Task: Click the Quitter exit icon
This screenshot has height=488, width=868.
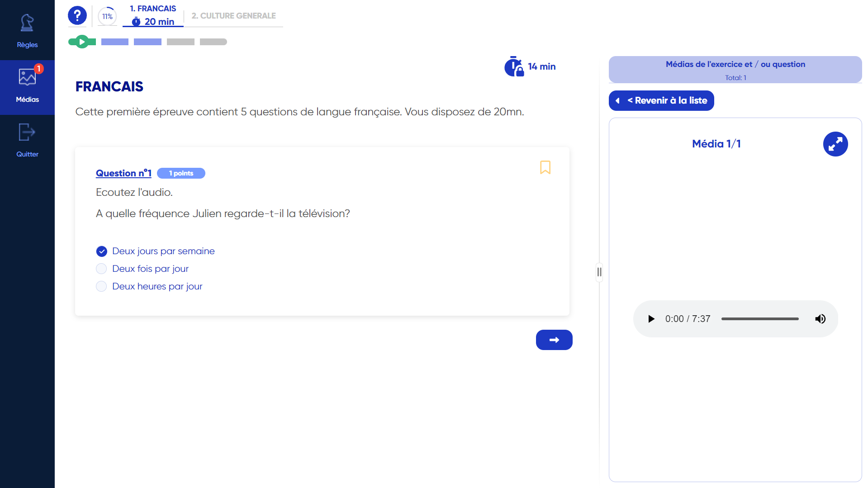Action: click(27, 132)
